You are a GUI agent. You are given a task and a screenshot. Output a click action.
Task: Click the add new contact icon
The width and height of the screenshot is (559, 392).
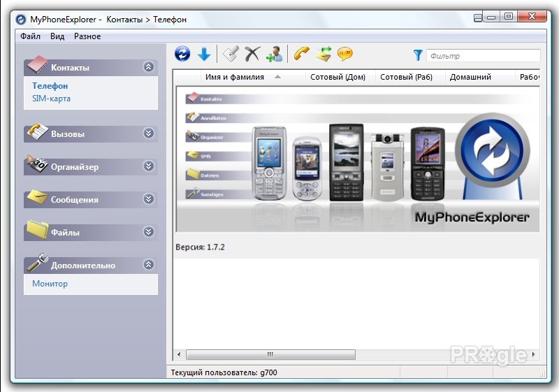tap(275, 55)
